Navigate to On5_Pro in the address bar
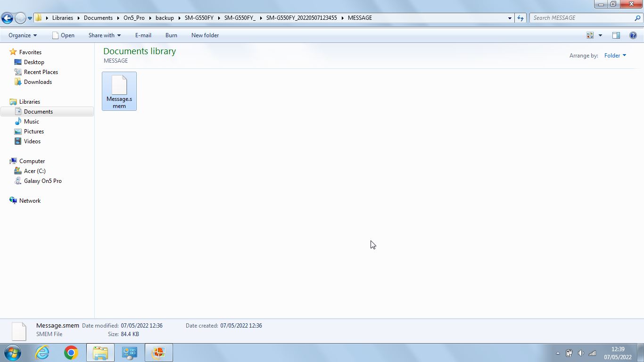Screen dimensions: 644x362 coord(134,18)
